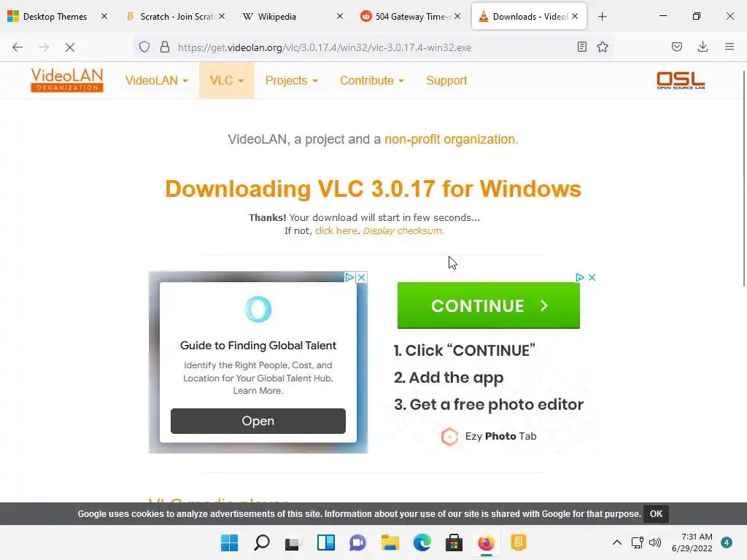747x560 pixels.
Task: Launch Chat from the taskbar
Action: 357,542
